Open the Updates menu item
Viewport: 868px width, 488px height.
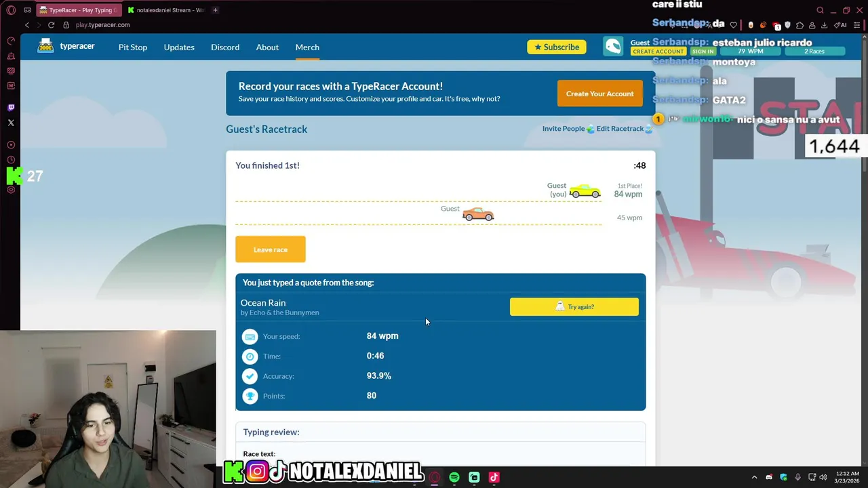(x=179, y=47)
